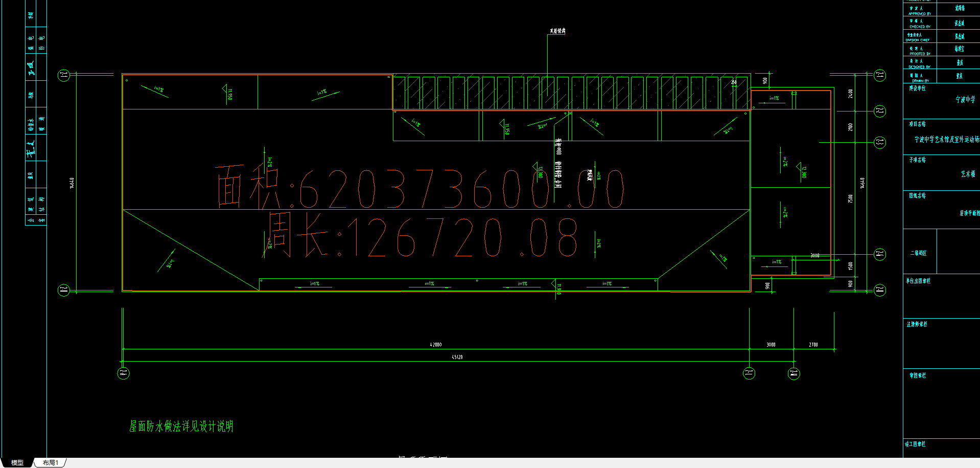The height and width of the screenshot is (468, 980).
Task: Click the 宁波中学艺术馆及室外运动场 project name text
Action: point(947,139)
